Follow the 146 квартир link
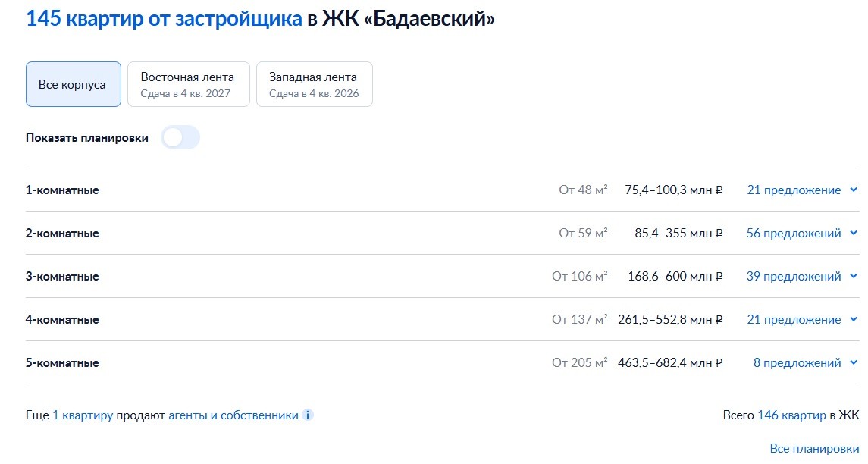The image size is (868, 464). 791,415
